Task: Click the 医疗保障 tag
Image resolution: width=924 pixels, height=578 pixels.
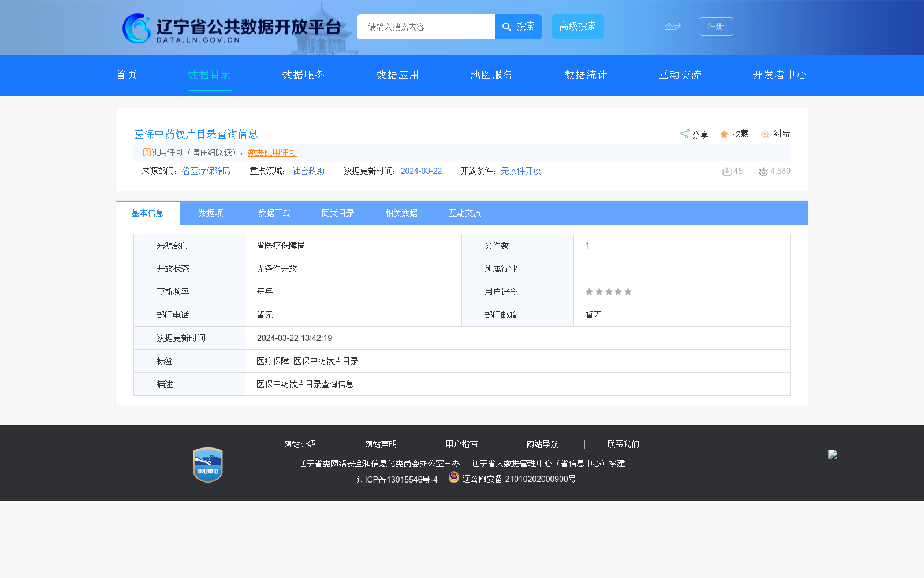Action: click(273, 361)
